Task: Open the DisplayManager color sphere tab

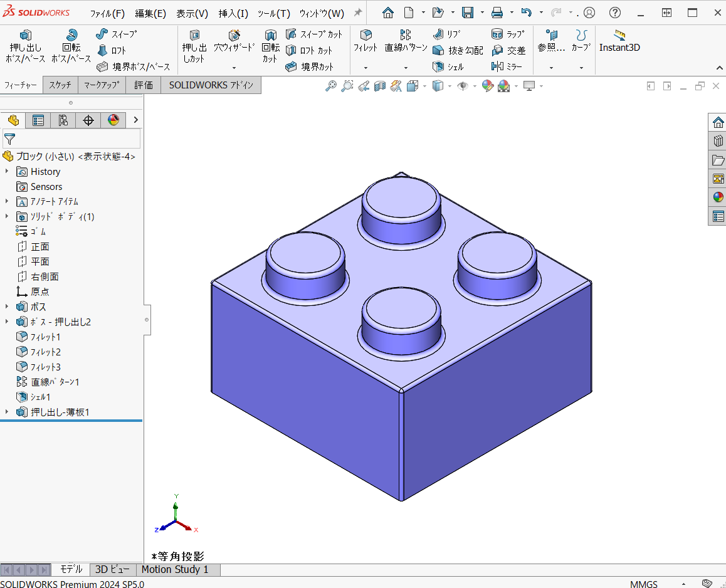Action: (113, 120)
